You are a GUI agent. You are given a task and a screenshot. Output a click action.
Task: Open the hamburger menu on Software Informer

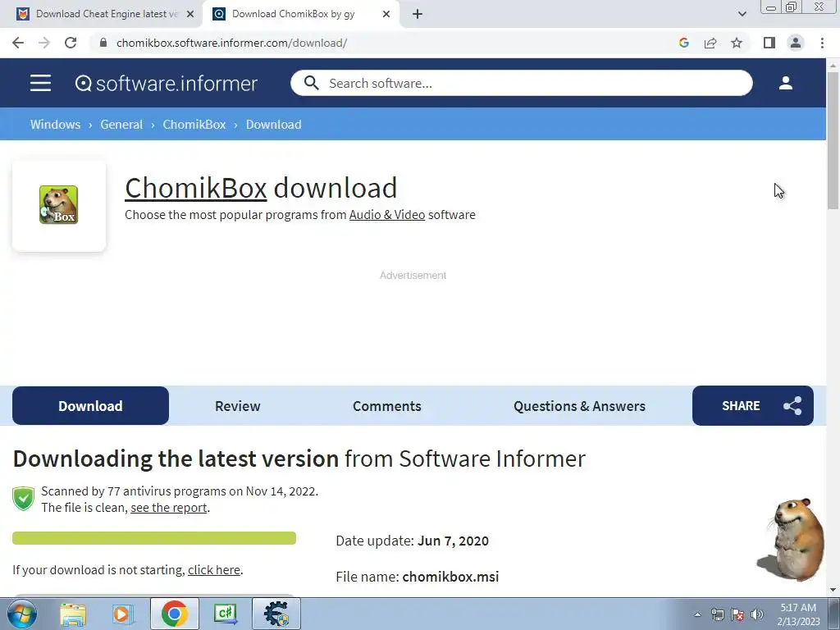[x=40, y=83]
